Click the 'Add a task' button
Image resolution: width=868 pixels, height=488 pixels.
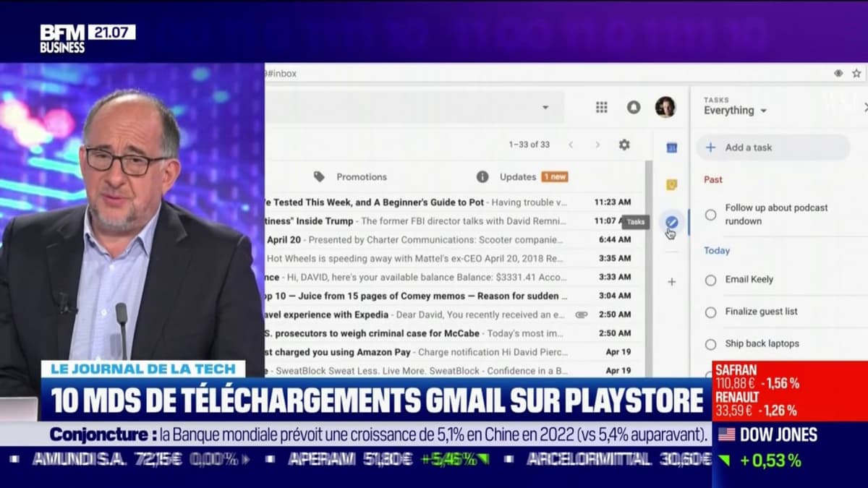tap(773, 147)
